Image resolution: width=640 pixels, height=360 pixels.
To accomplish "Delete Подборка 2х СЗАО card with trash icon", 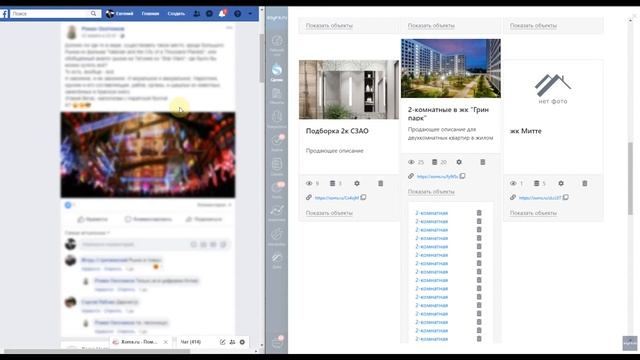I will click(380, 184).
